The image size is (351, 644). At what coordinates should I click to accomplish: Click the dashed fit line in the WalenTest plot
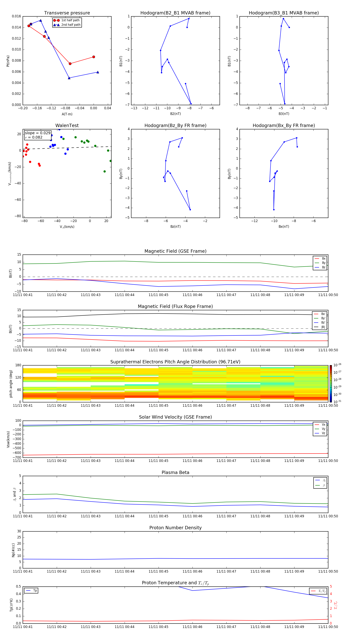67,148
